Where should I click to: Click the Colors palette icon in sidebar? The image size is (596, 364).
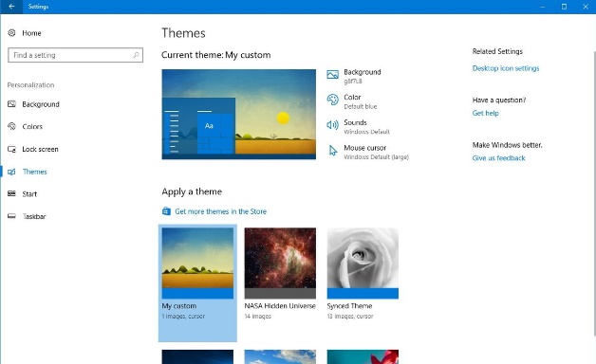coord(11,126)
